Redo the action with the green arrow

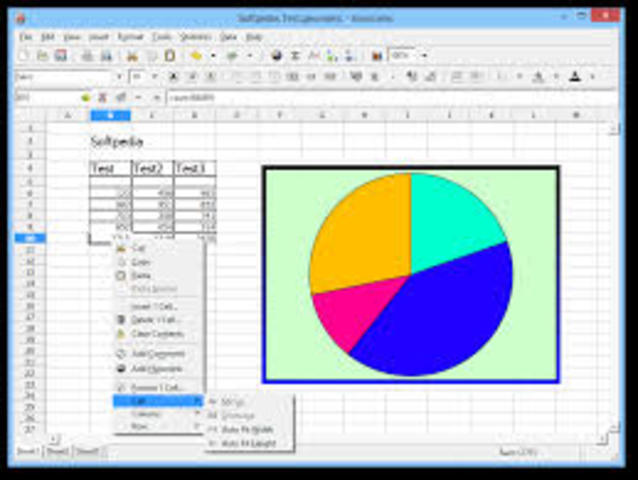(232, 56)
